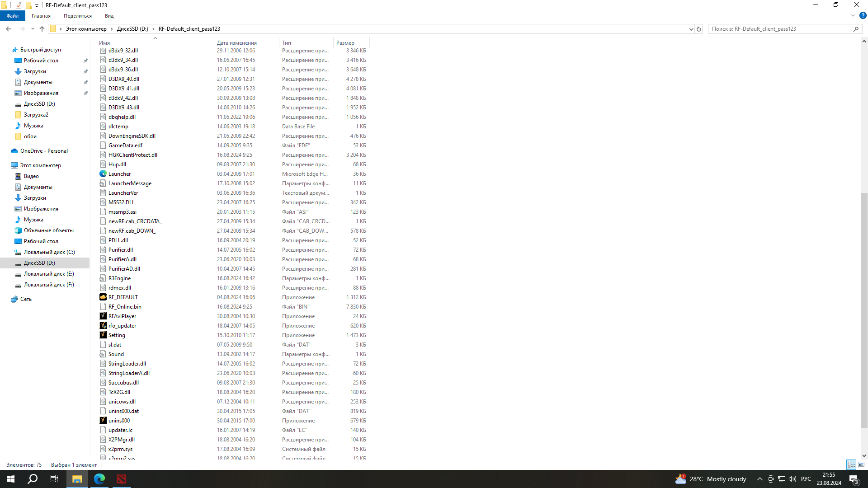Open Сеть in navigation pane
The height and width of the screenshot is (488, 868).
pos(26,299)
